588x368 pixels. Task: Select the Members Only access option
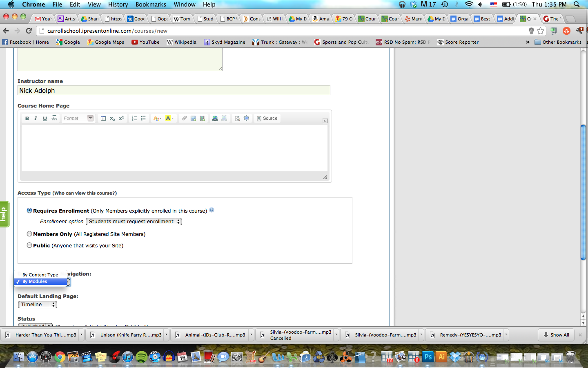[29, 233]
